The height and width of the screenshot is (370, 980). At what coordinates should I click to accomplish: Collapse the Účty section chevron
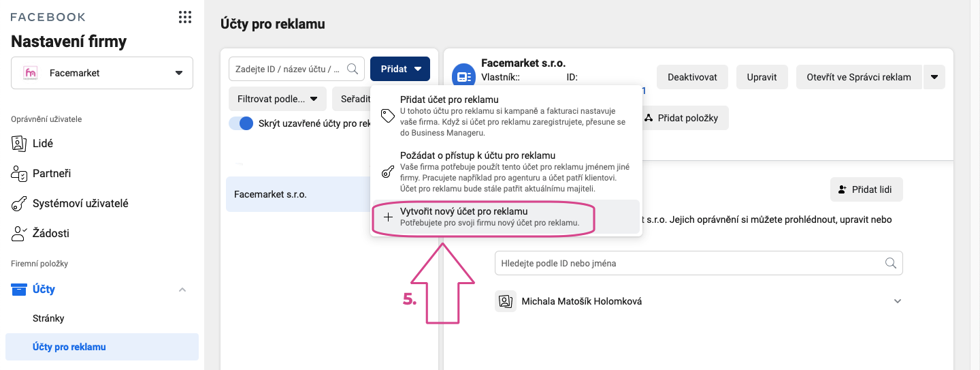click(x=182, y=290)
